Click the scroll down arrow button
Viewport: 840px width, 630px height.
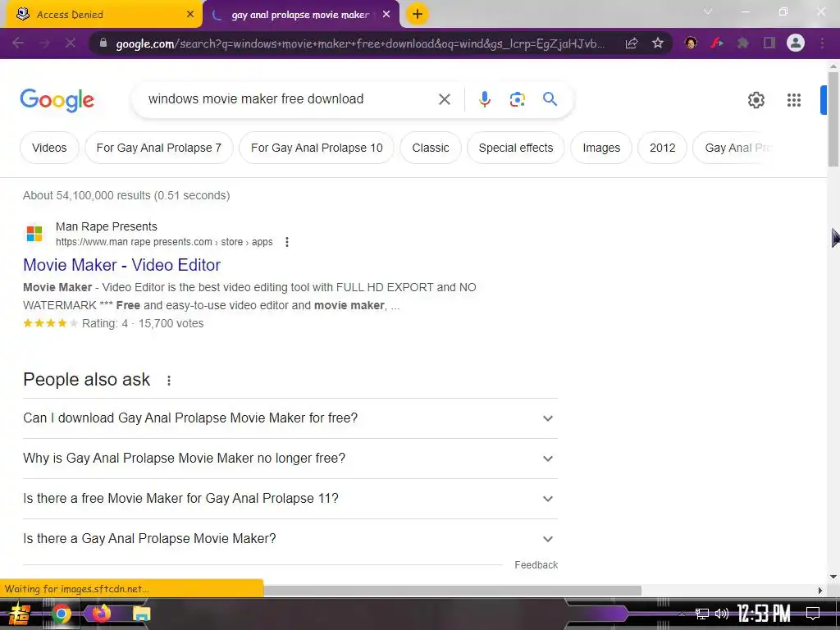(833, 577)
